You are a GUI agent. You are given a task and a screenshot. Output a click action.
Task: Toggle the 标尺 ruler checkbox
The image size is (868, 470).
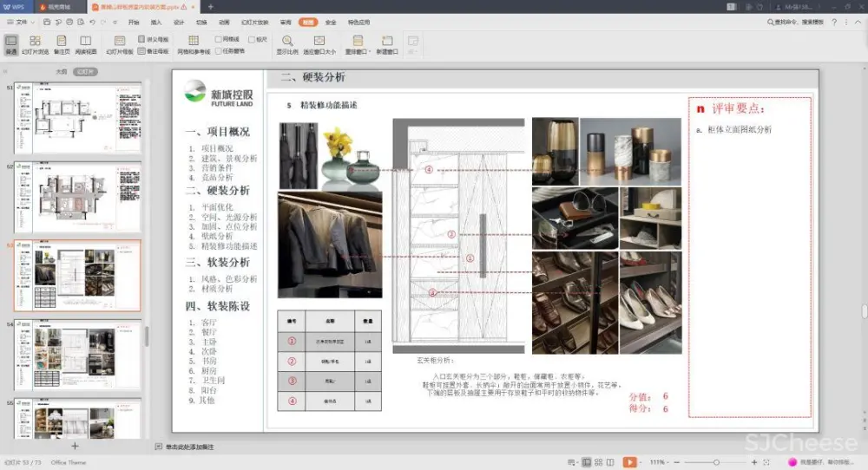pos(252,39)
